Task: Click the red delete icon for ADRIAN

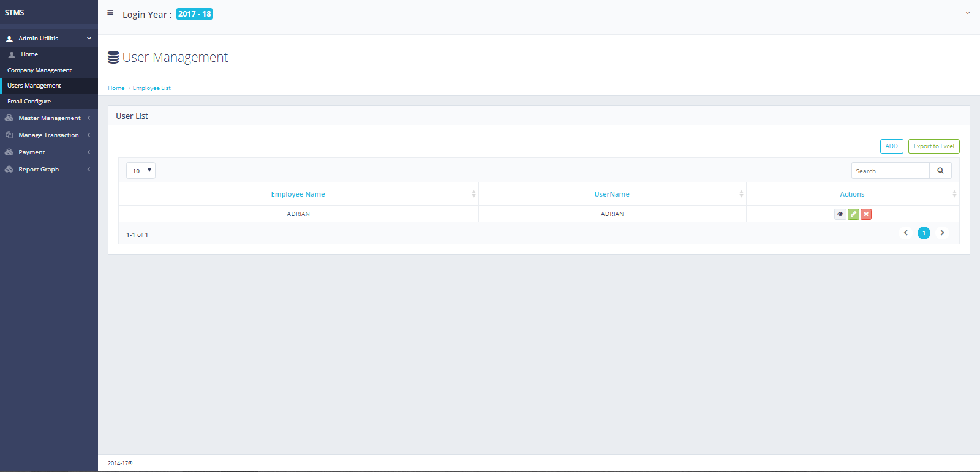Action: [x=866, y=214]
